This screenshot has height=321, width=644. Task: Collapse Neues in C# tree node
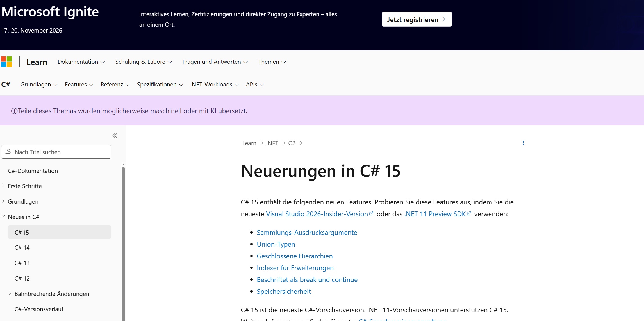coord(3,217)
